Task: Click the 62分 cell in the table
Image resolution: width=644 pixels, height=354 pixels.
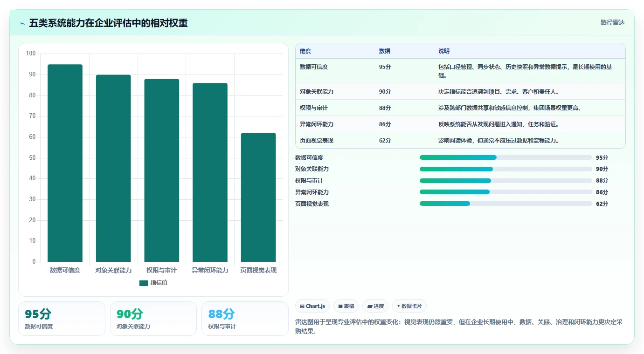Action: click(385, 141)
